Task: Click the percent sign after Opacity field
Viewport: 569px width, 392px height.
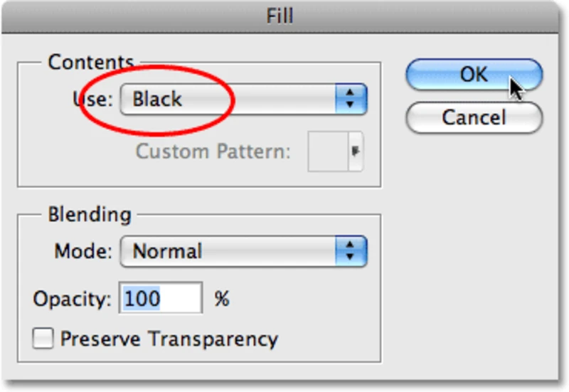Action: point(222,299)
